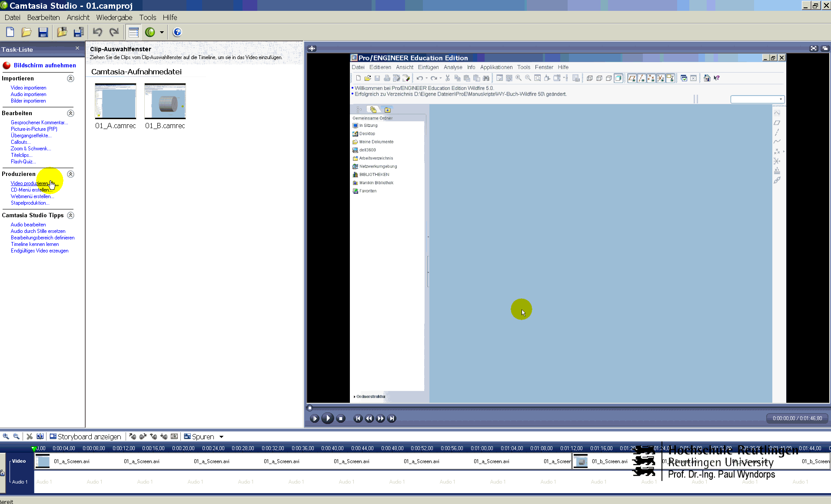Screen dimensions: 831x504
Task: Open the Bearbeiten menu in menu bar
Action: click(43, 17)
